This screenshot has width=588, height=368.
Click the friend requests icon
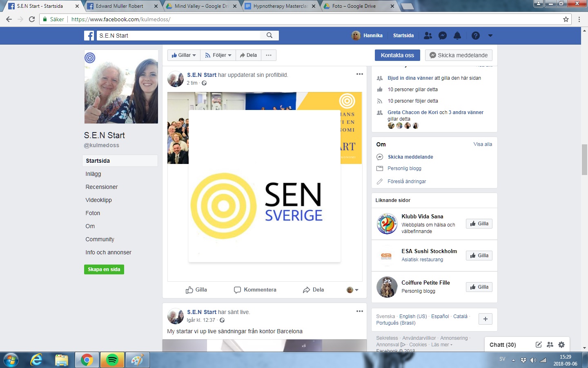(428, 36)
